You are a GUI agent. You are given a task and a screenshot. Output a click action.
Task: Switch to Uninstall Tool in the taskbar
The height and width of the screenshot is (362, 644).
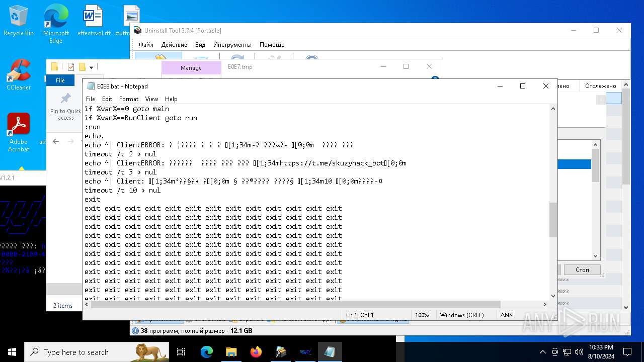click(x=281, y=352)
